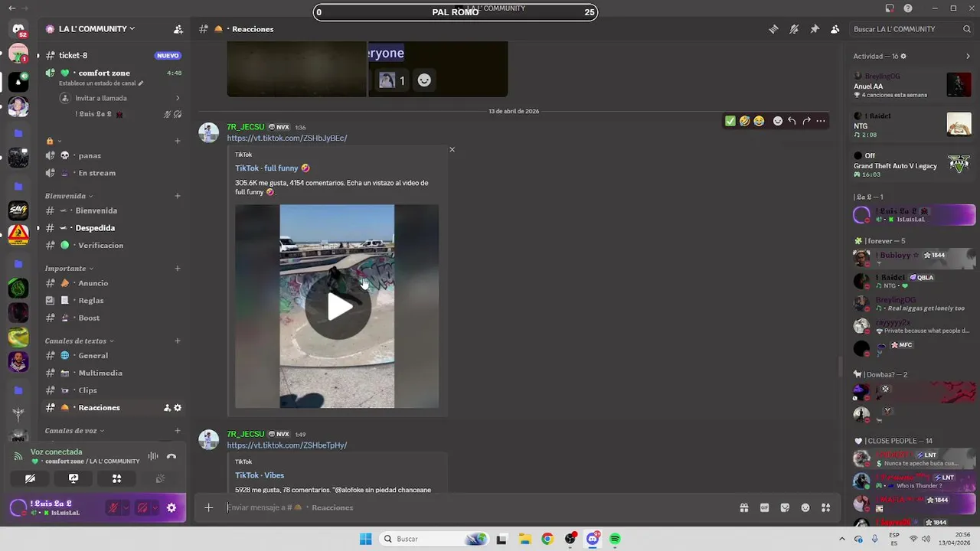Open the Threads icon in channel header
Screen dimensions: 980x551
coord(773,29)
